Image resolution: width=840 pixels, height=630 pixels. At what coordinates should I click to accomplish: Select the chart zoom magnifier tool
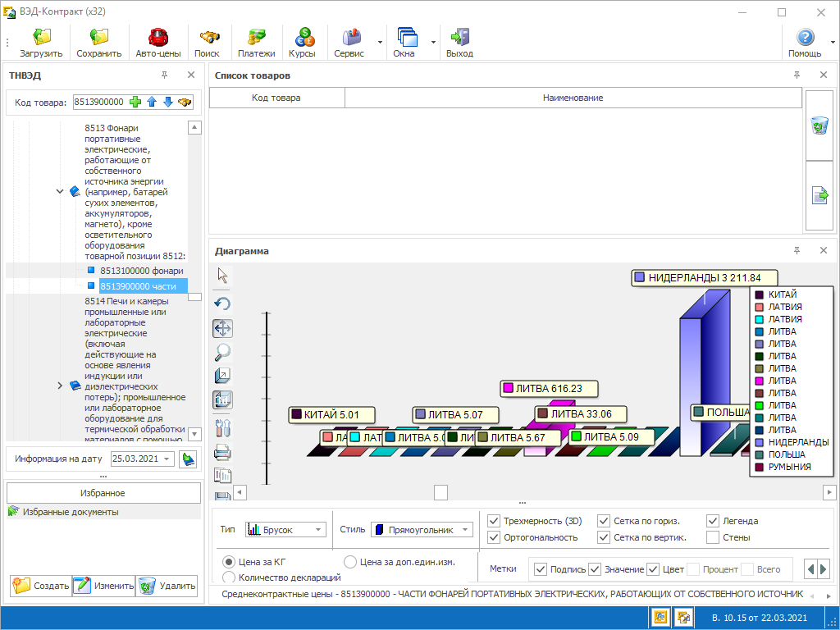[x=222, y=352]
